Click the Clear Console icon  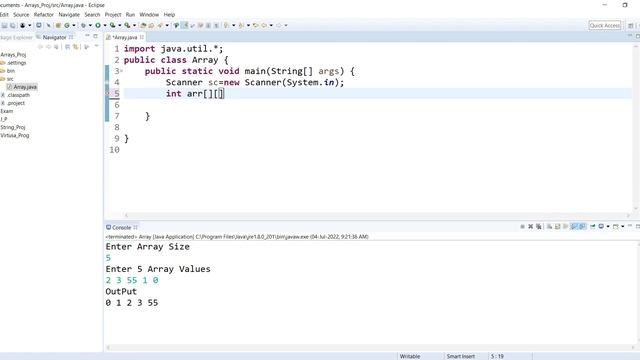coord(549,227)
